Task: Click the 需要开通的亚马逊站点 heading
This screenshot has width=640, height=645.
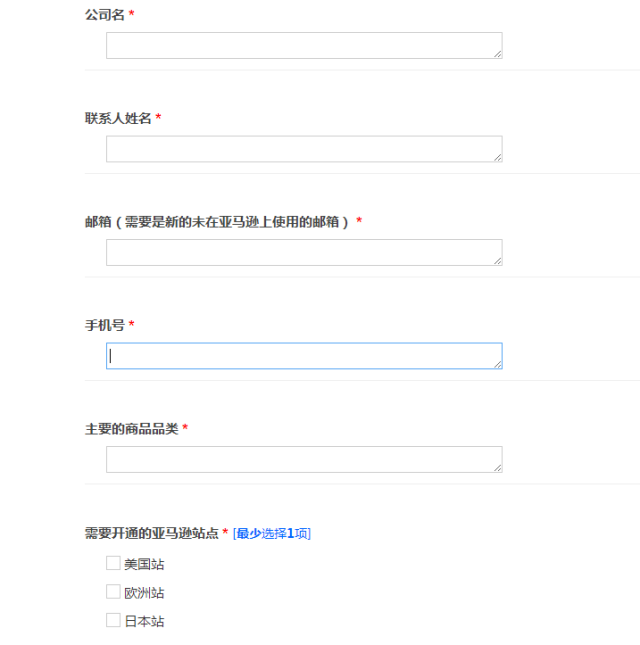Action: pos(151,533)
